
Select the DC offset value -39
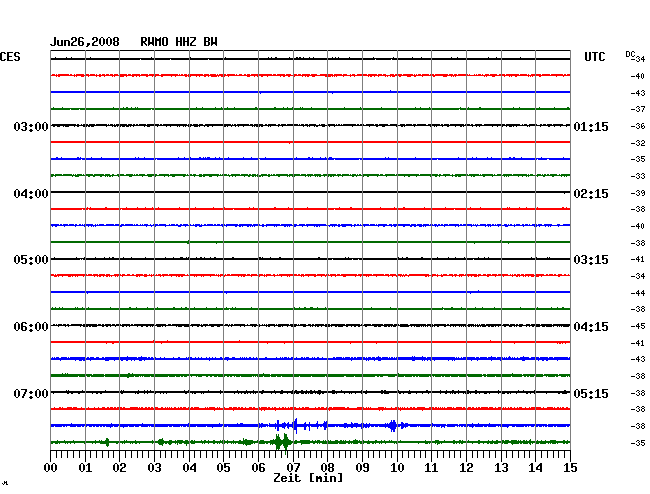pyautogui.click(x=638, y=193)
